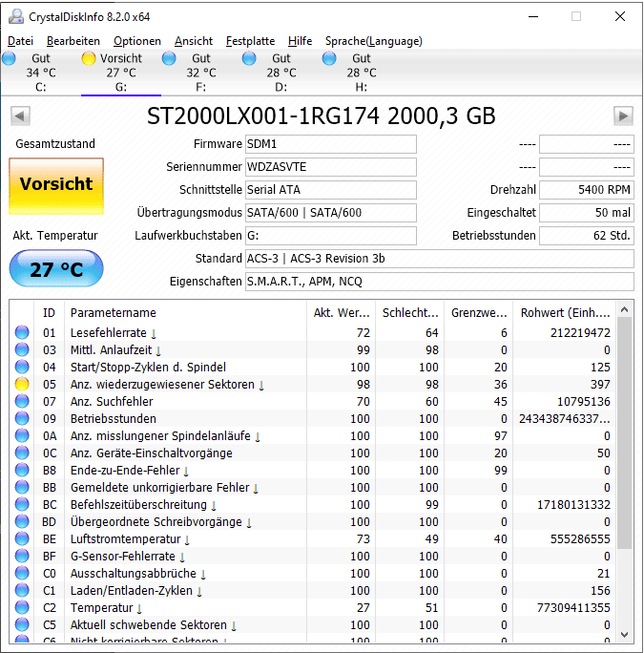Open the Hilfe menu
This screenshot has height=653, width=644.
(300, 41)
